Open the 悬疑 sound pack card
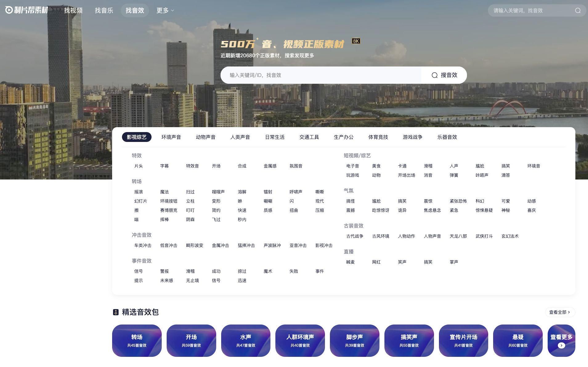Image resolution: width=588 pixels, height=367 pixels. tap(518, 341)
